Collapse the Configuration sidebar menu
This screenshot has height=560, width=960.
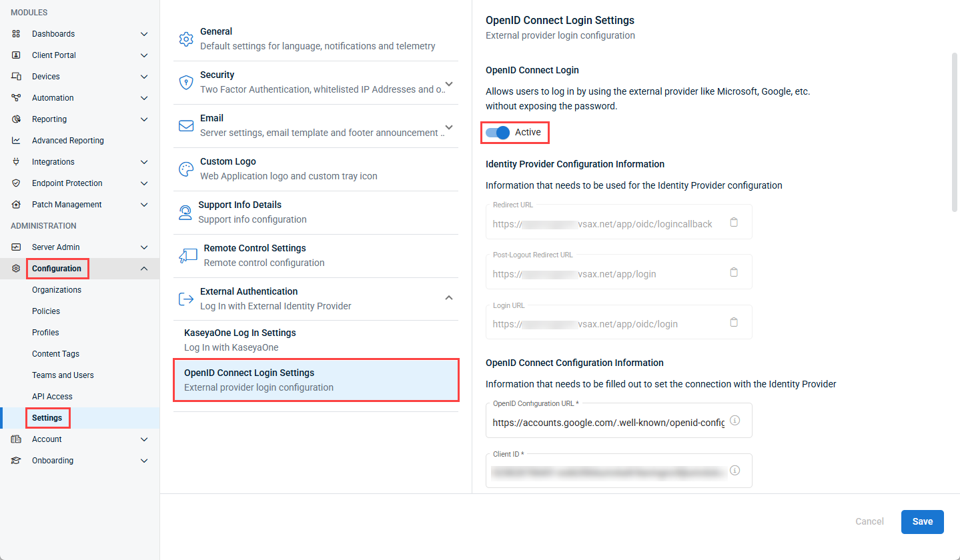[x=144, y=269]
